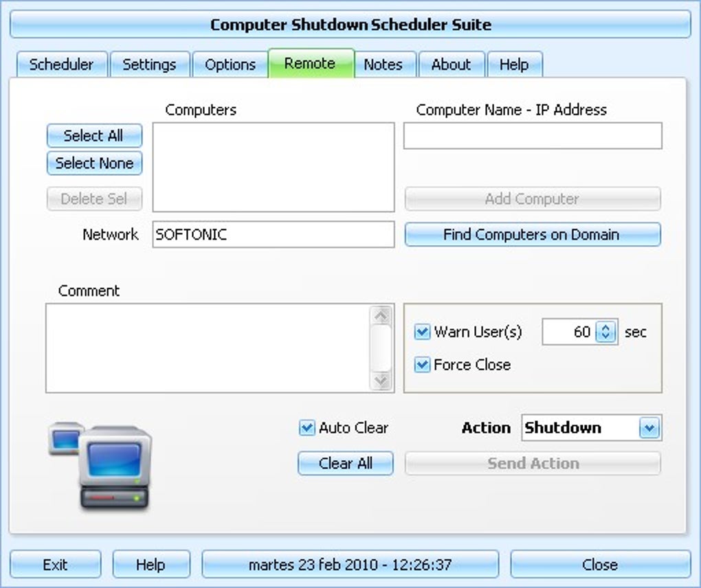Image resolution: width=701 pixels, height=588 pixels.
Task: Switch to the Scheduler tab
Action: click(x=61, y=64)
